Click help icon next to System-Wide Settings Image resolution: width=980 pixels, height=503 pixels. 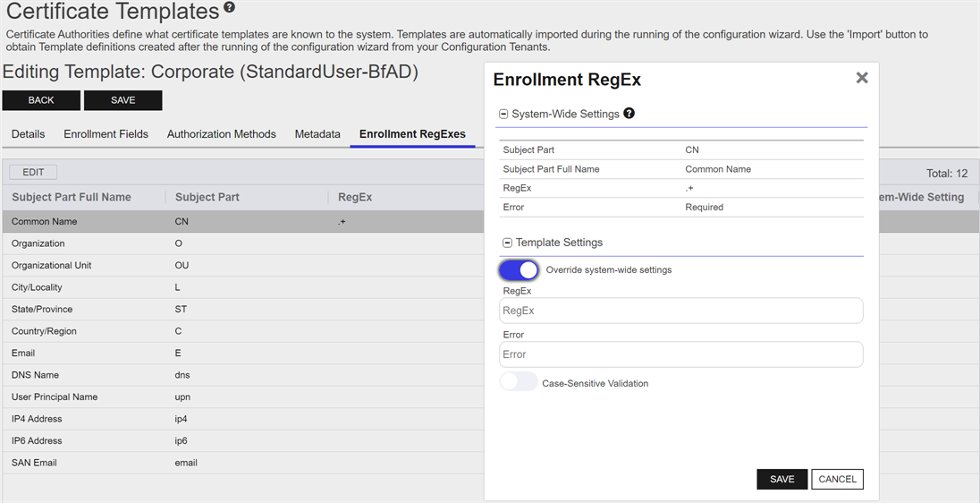(629, 114)
